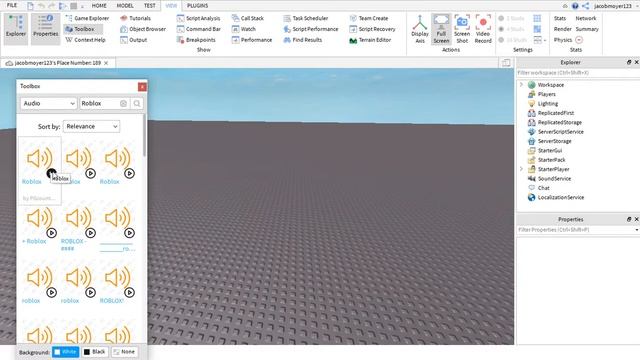Set Toolbox background to Black

pyautogui.click(x=95, y=352)
